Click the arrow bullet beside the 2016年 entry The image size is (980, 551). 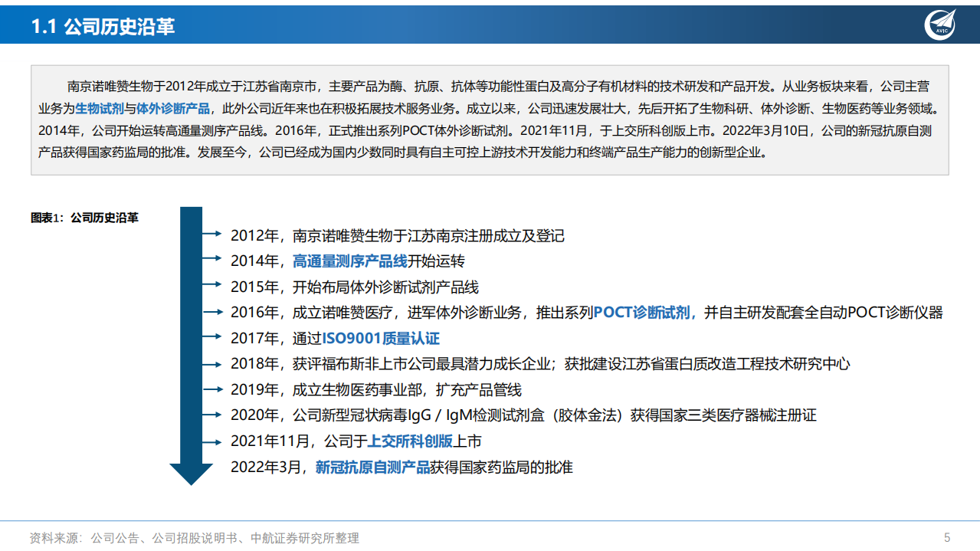[x=215, y=312]
